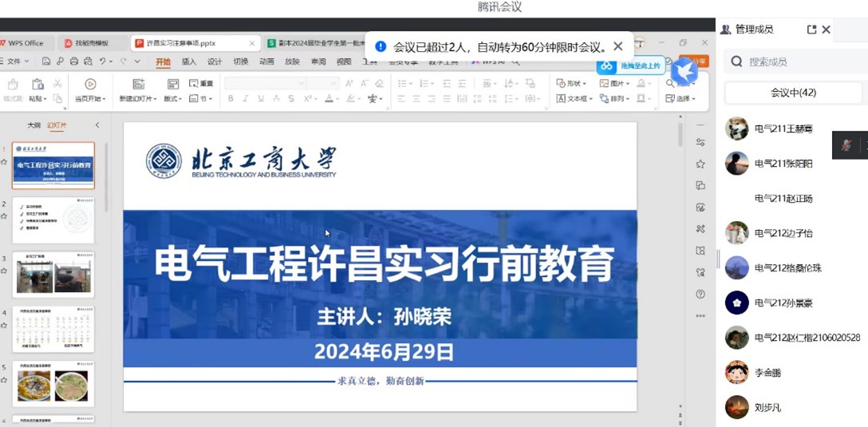Toggle underline text formatting
Image resolution: width=868 pixels, height=427 pixels.
pos(260,99)
